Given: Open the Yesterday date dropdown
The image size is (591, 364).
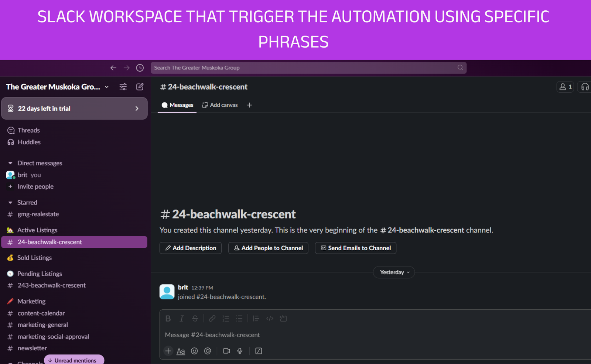Looking at the screenshot, I should 394,272.
